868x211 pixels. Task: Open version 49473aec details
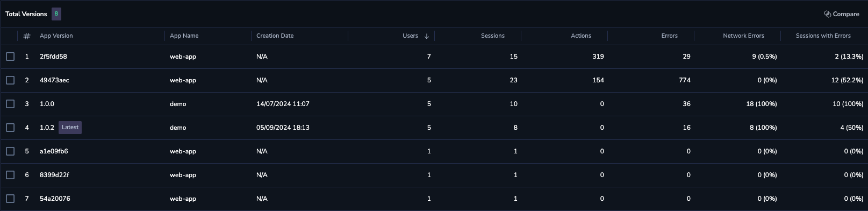click(54, 80)
